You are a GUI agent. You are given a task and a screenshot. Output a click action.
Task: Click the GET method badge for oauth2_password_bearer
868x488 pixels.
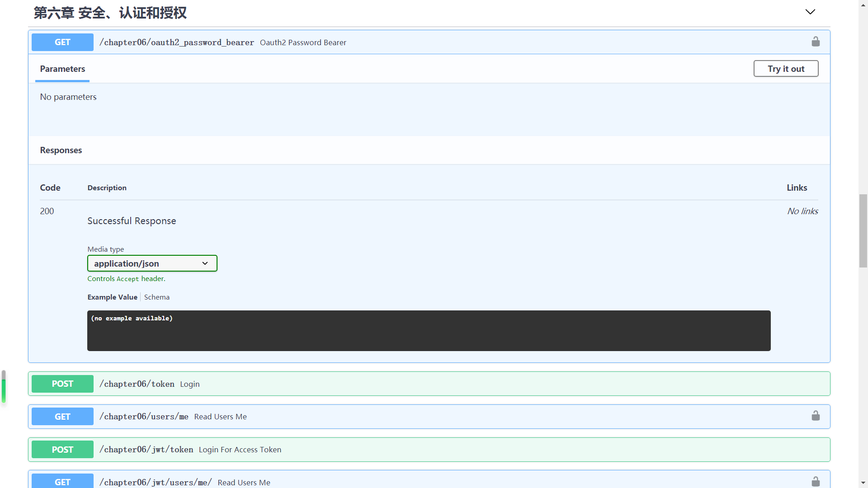(x=62, y=42)
